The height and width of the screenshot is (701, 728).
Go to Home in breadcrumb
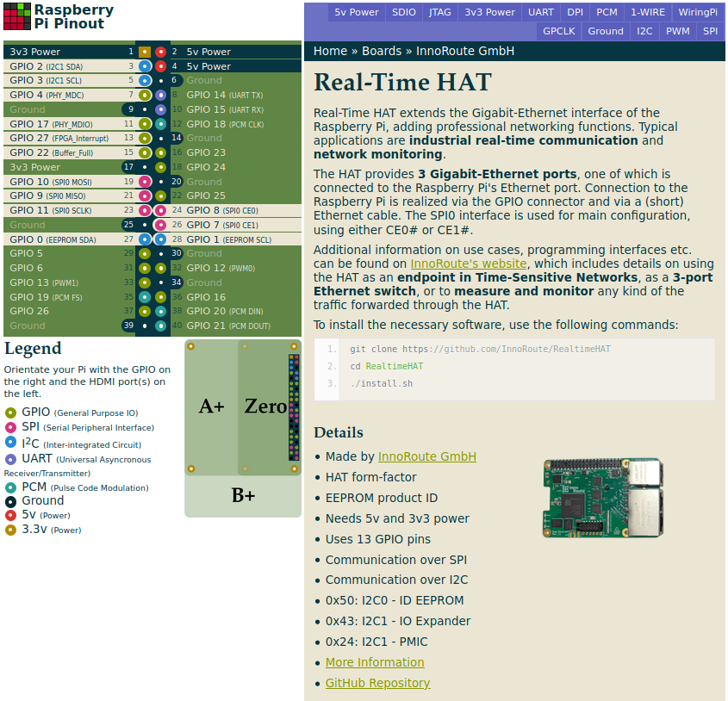click(x=330, y=51)
